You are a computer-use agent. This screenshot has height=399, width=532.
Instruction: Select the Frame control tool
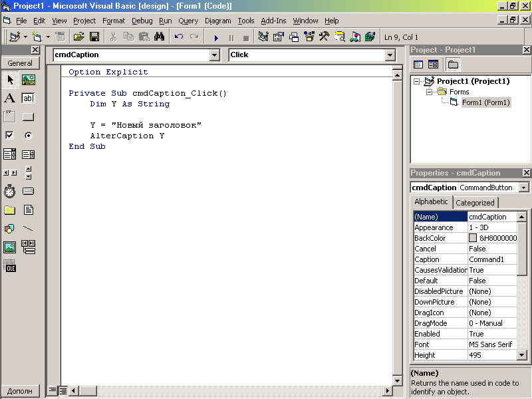point(10,117)
